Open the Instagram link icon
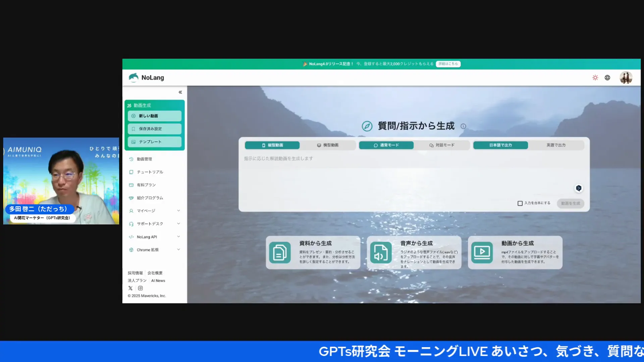 [140, 288]
